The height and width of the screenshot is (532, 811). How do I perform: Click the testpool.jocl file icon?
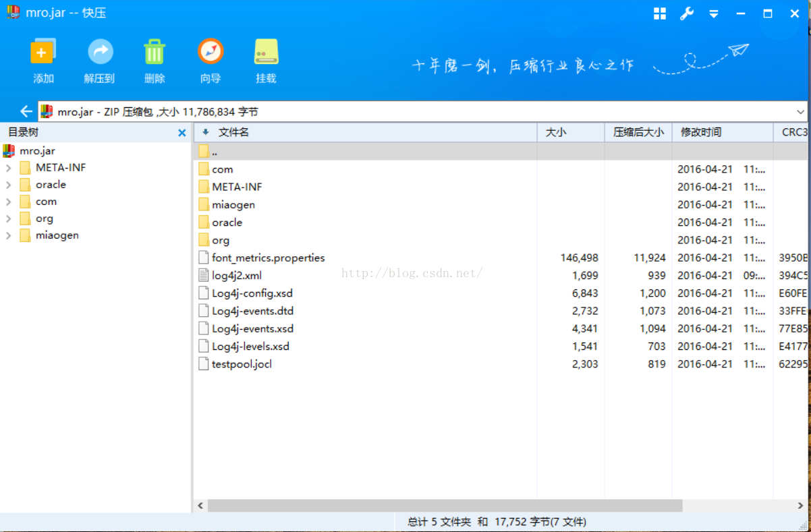click(204, 363)
